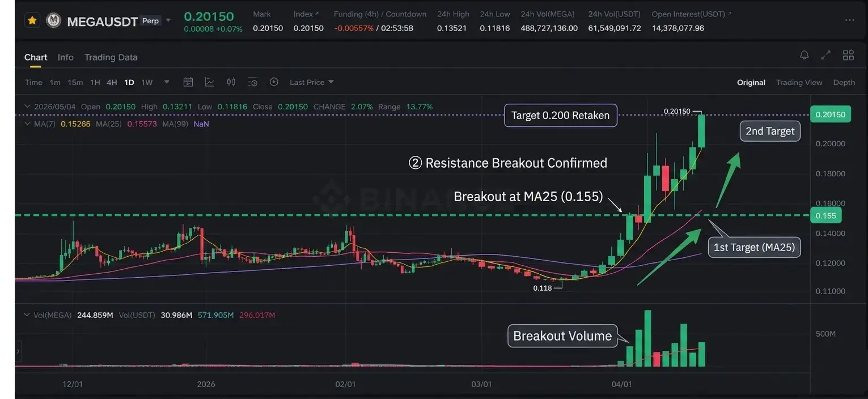The width and height of the screenshot is (868, 399).
Task: Open the candlestick chart type icon
Action: (x=231, y=82)
